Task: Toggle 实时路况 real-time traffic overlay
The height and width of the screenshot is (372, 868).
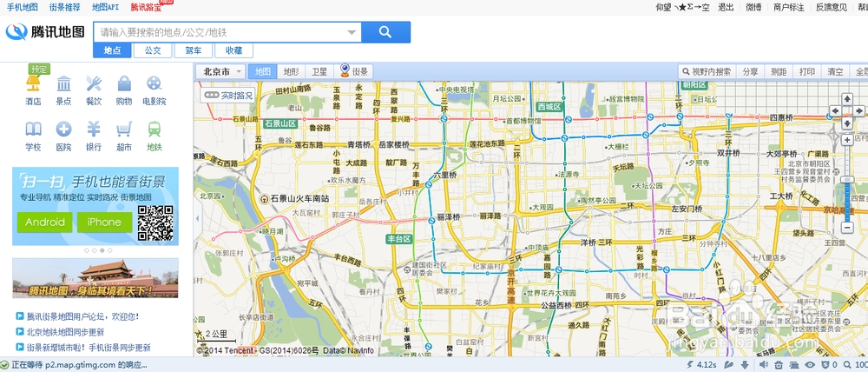Action: tap(228, 96)
